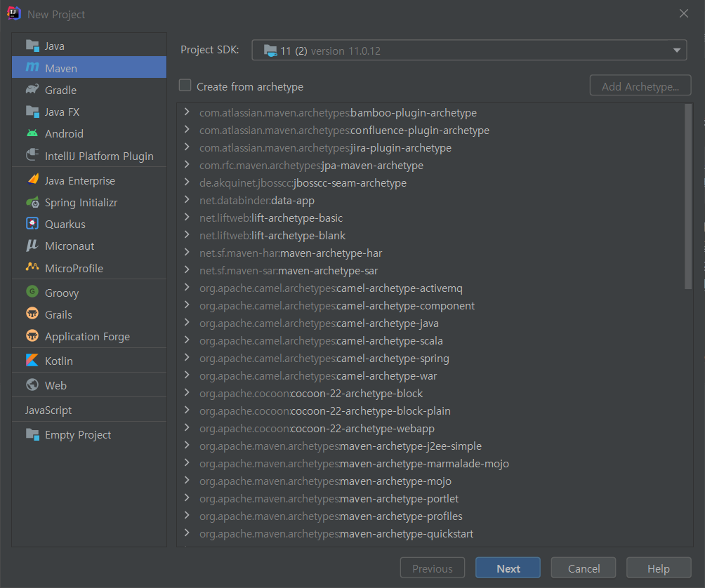Choose the MicroProfile icon

point(32,267)
